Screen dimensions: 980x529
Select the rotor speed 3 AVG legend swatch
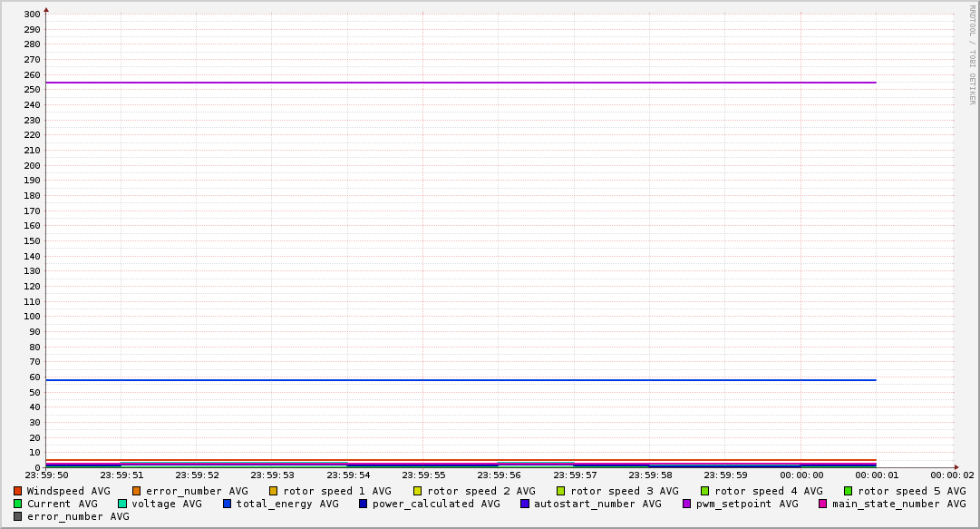(x=561, y=491)
